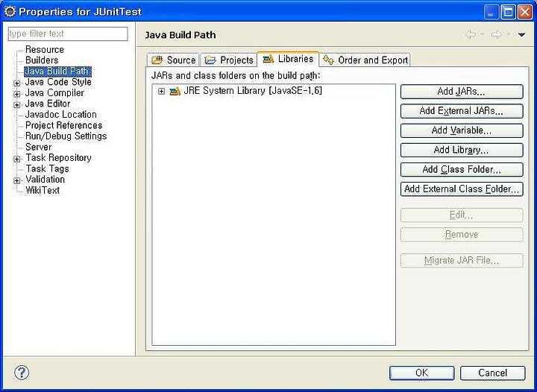This screenshot has height=392, width=537.
Task: Click the greyed Remove button
Action: coord(462,235)
